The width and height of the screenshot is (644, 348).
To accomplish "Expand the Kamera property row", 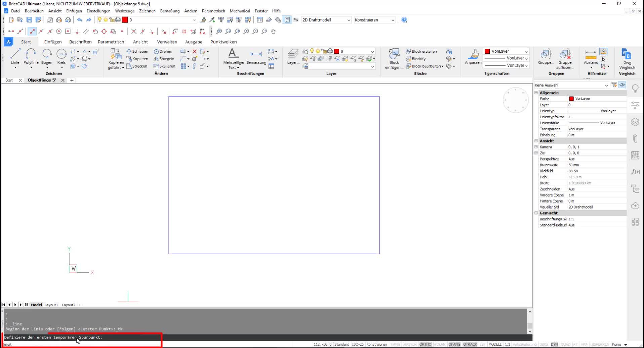I will pyautogui.click(x=536, y=147).
